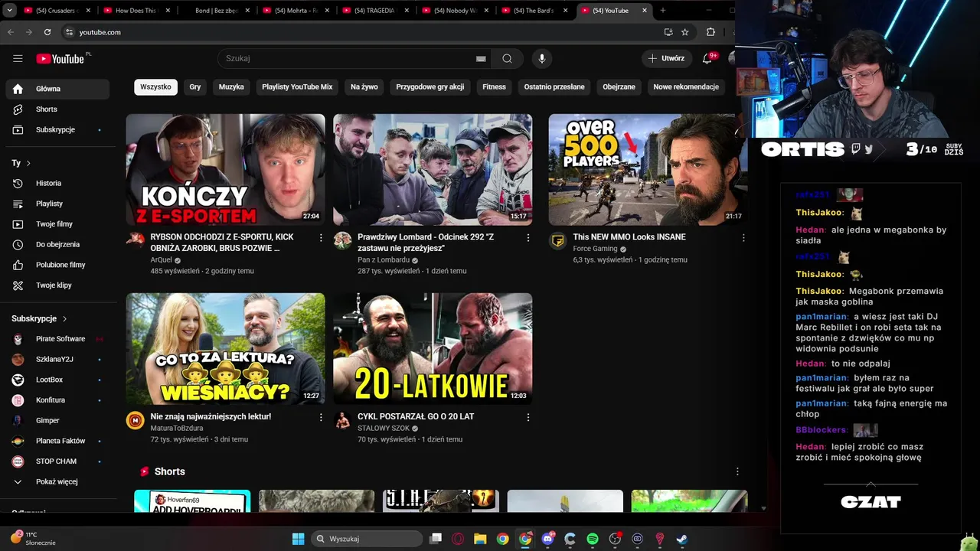The height and width of the screenshot is (551, 980).
Task: Open options for CYKL POSTARZAŁ video
Action: [x=528, y=417]
